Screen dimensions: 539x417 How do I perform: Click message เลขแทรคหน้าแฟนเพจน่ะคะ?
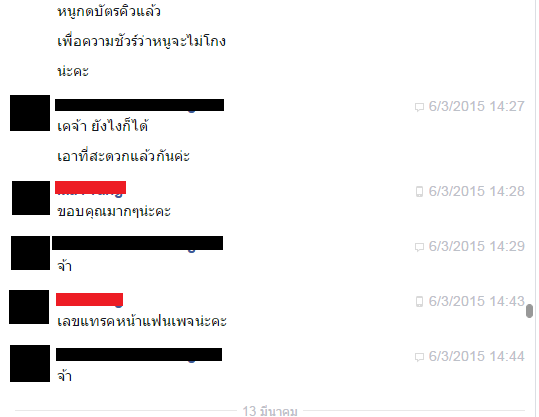[142, 321]
